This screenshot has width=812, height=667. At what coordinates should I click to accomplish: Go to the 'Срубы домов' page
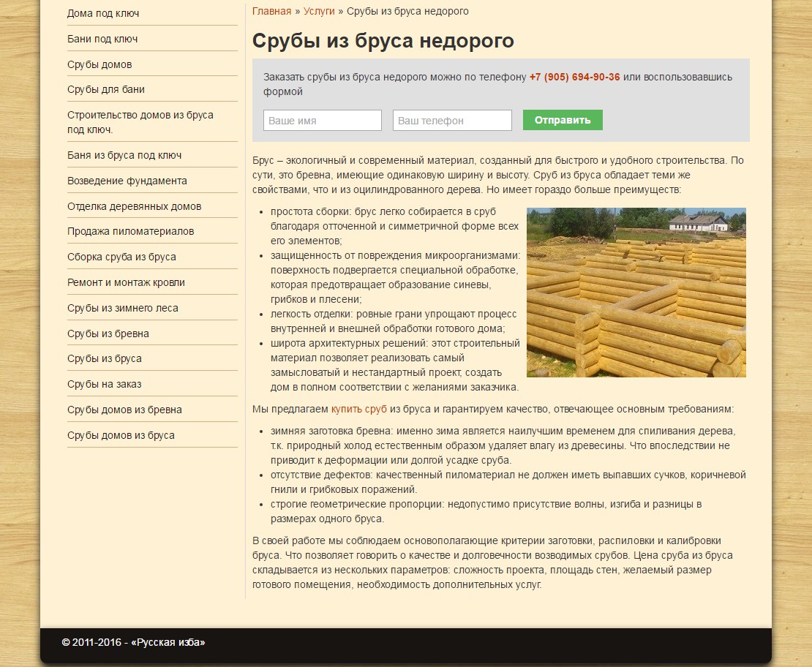click(99, 64)
